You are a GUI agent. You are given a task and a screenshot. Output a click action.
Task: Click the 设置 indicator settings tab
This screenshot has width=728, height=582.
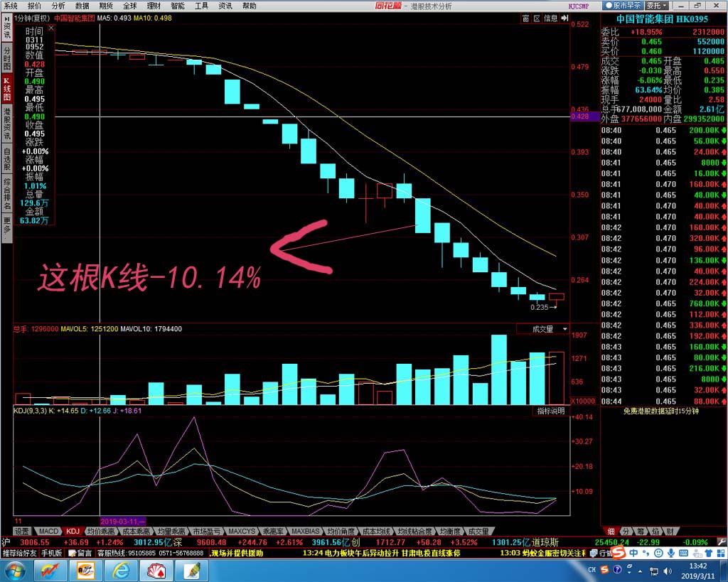tap(22, 531)
